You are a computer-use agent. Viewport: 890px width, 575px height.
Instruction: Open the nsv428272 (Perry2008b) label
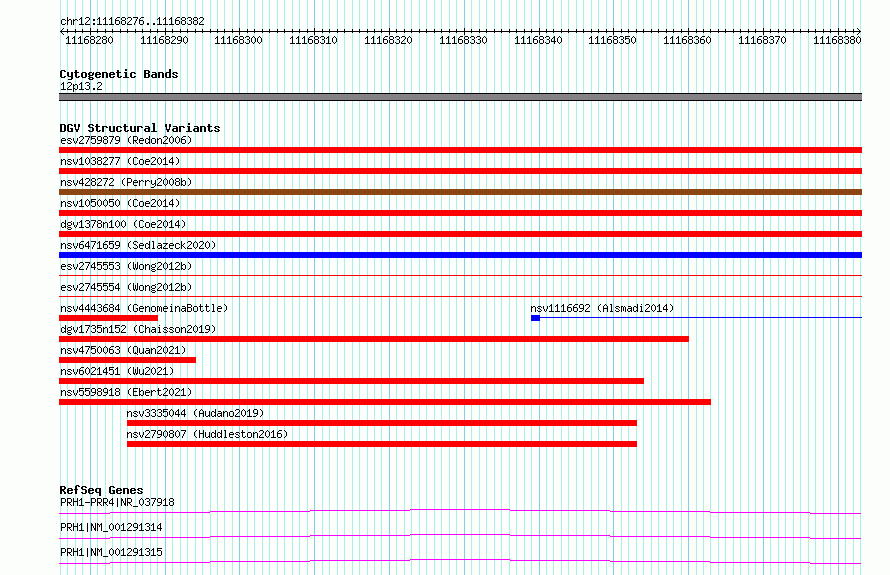pos(126,182)
